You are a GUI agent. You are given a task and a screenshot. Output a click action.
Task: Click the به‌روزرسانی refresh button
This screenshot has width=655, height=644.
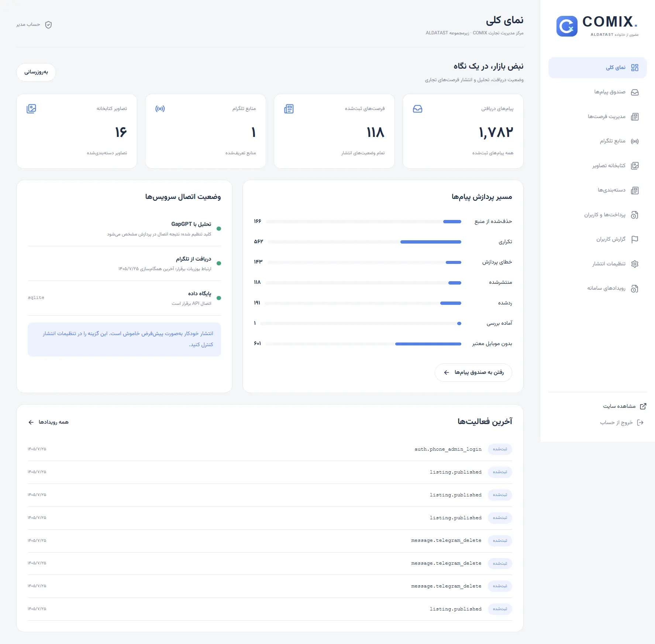point(36,72)
